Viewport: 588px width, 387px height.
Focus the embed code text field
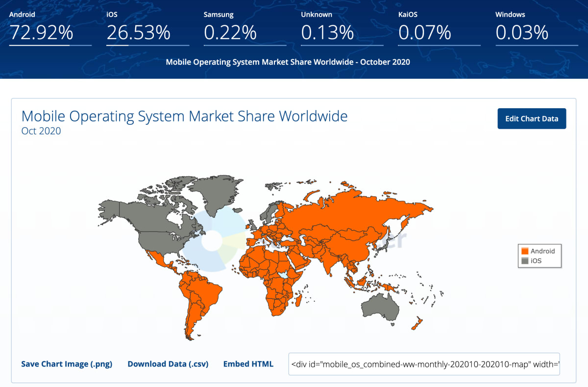[424, 364]
